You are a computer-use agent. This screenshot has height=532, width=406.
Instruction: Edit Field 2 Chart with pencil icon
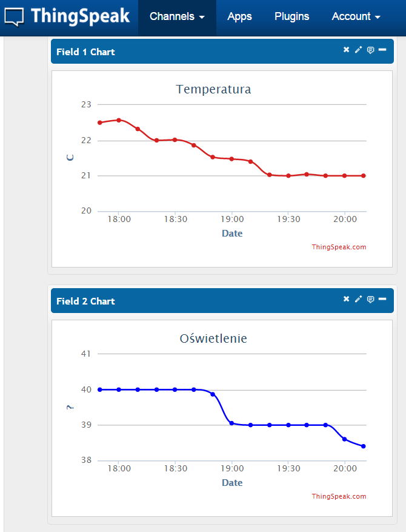tap(358, 299)
